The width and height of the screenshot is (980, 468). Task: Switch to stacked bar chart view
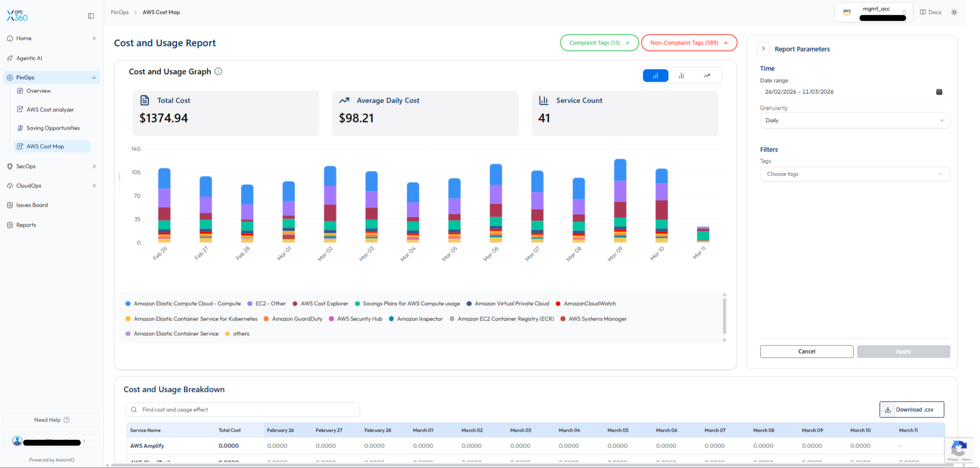(656, 76)
